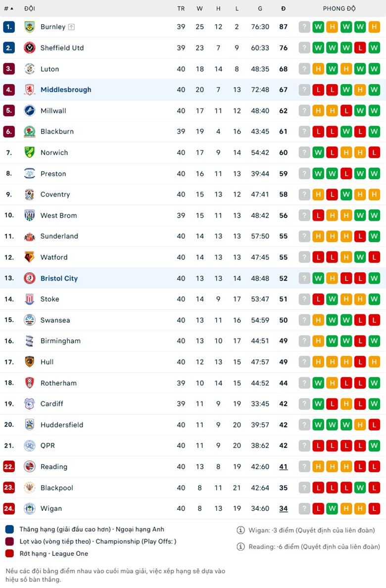Click the Norwich club badge

point(28,152)
